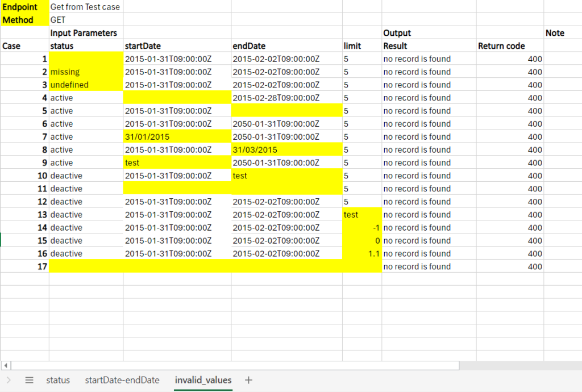
Task: Click the Return code column header cell
Action: coord(509,46)
